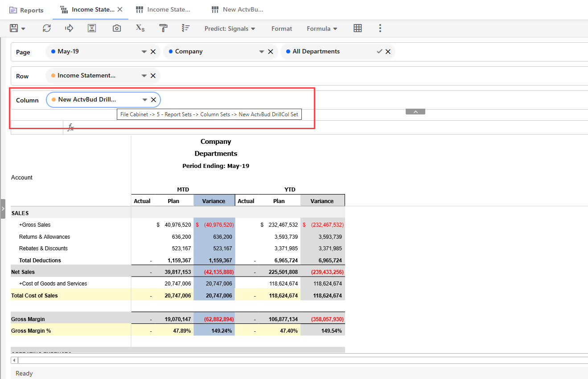
Task: Open the Save dropdown arrow
Action: [x=23, y=29]
